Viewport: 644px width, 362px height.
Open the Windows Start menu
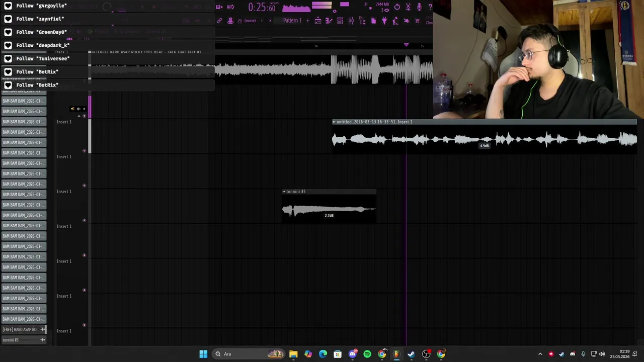pyautogui.click(x=203, y=354)
